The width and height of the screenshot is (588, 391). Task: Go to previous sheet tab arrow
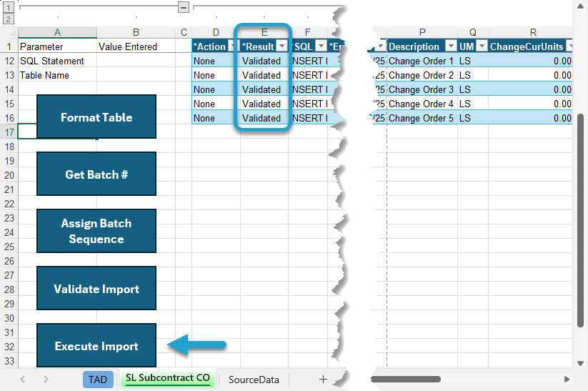[x=23, y=380]
